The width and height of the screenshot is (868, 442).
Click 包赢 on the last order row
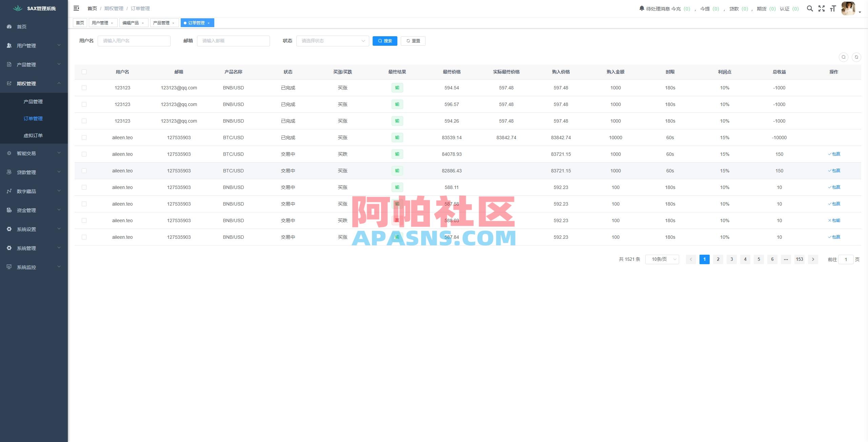point(835,237)
